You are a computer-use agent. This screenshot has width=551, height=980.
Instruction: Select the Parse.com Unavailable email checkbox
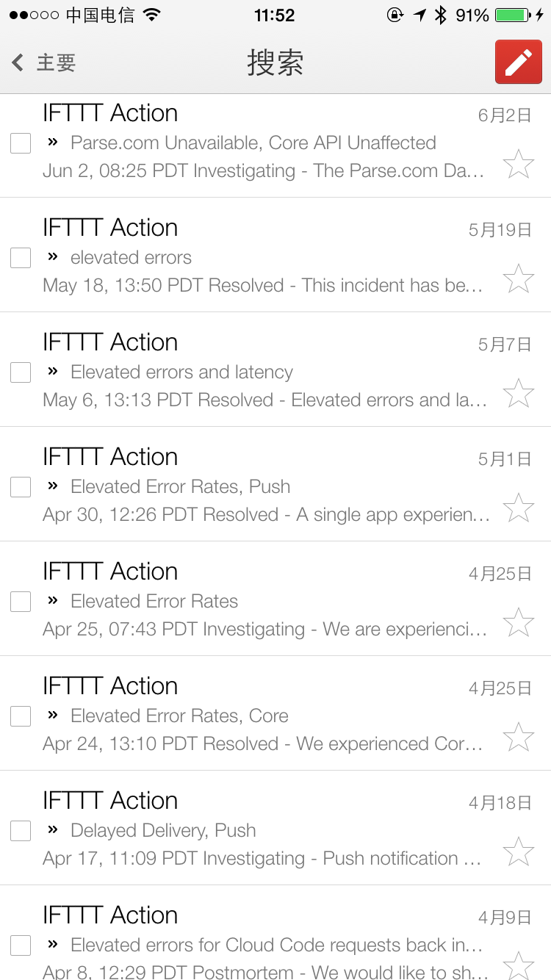21,143
